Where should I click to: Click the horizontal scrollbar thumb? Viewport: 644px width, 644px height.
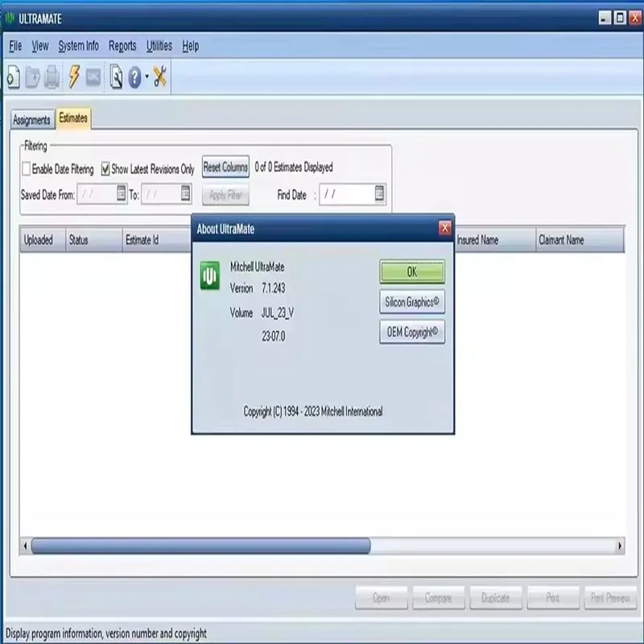[x=200, y=546]
